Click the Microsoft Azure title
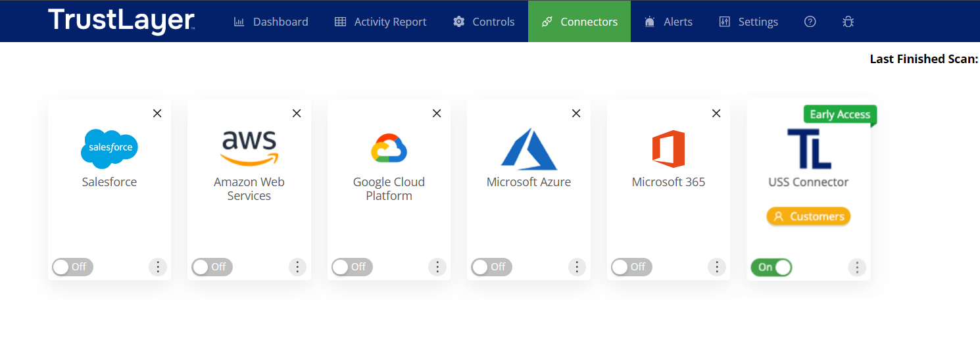980x346 pixels. pyautogui.click(x=529, y=182)
